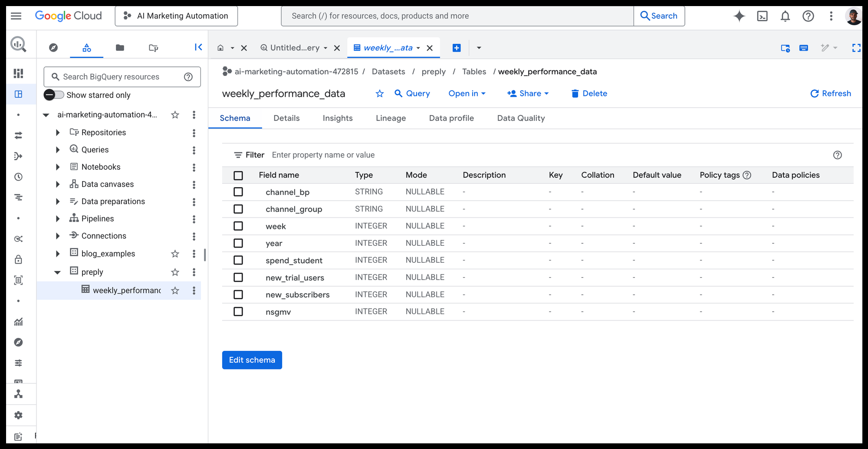Star the weekly_performance_data table header
The image size is (868, 449).
[x=380, y=94]
